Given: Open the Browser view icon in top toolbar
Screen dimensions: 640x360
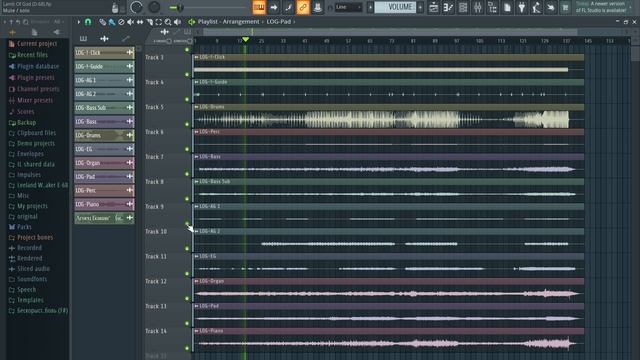Looking at the screenshot, I should [x=492, y=7].
